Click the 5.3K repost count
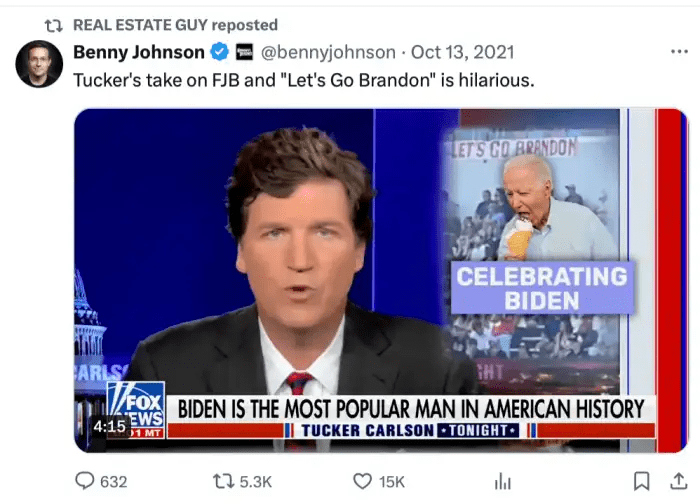The width and height of the screenshot is (700, 504). [256, 481]
